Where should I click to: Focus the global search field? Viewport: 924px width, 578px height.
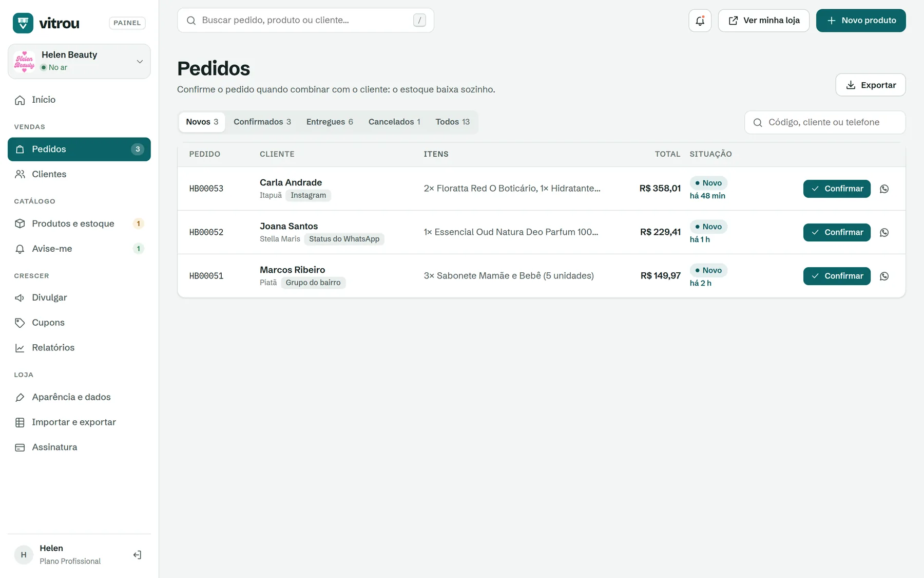tap(305, 20)
